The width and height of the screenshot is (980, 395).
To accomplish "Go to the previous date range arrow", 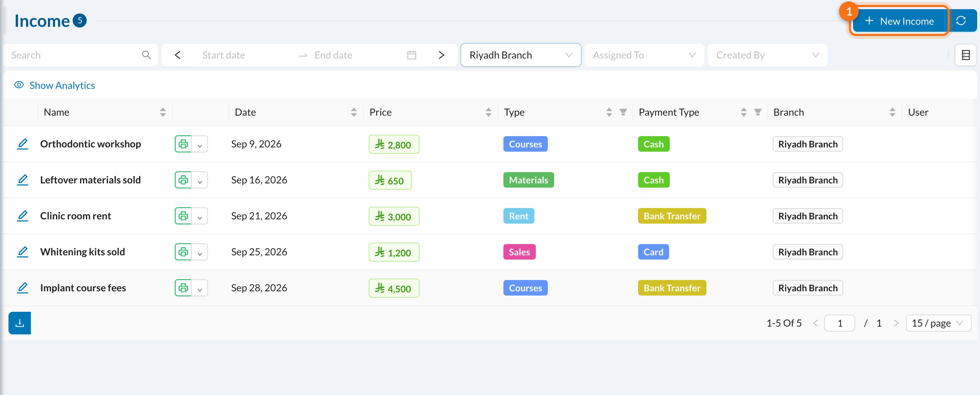I will click(178, 55).
